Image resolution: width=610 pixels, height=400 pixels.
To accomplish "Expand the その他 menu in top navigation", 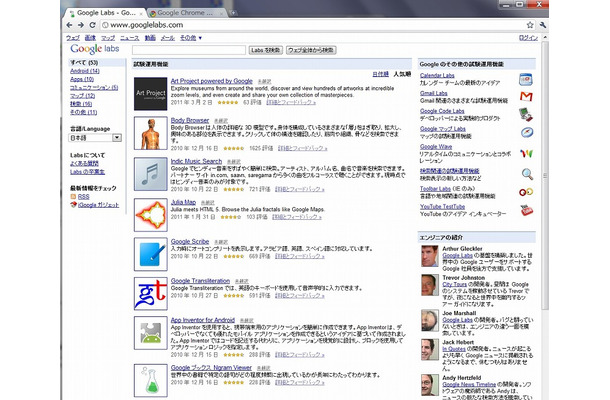I will (x=191, y=38).
